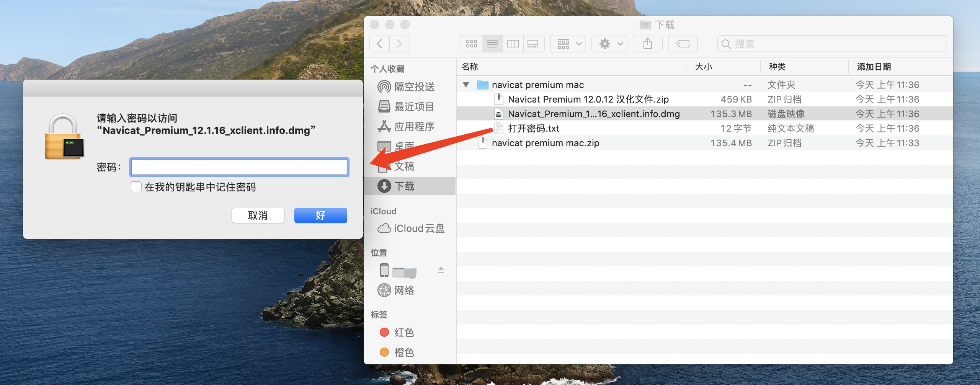The width and height of the screenshot is (980, 385).
Task: Click the 12 字节 size cell
Action: (736, 129)
